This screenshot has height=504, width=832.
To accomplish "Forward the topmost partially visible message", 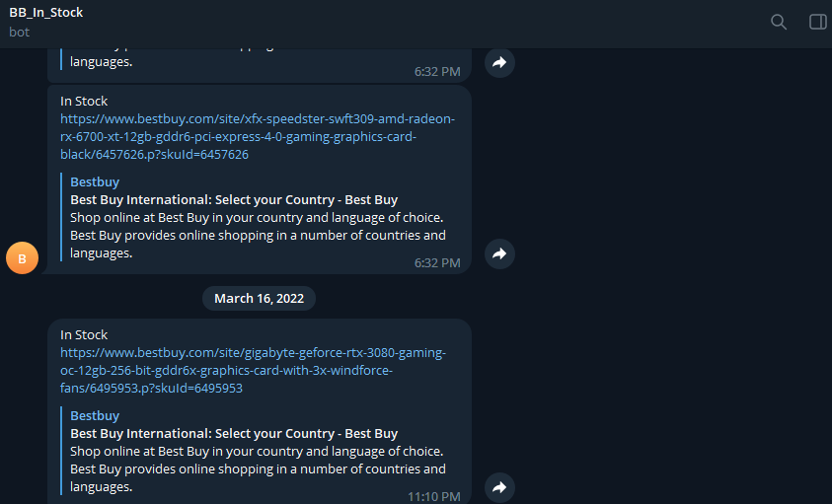I will [499, 62].
